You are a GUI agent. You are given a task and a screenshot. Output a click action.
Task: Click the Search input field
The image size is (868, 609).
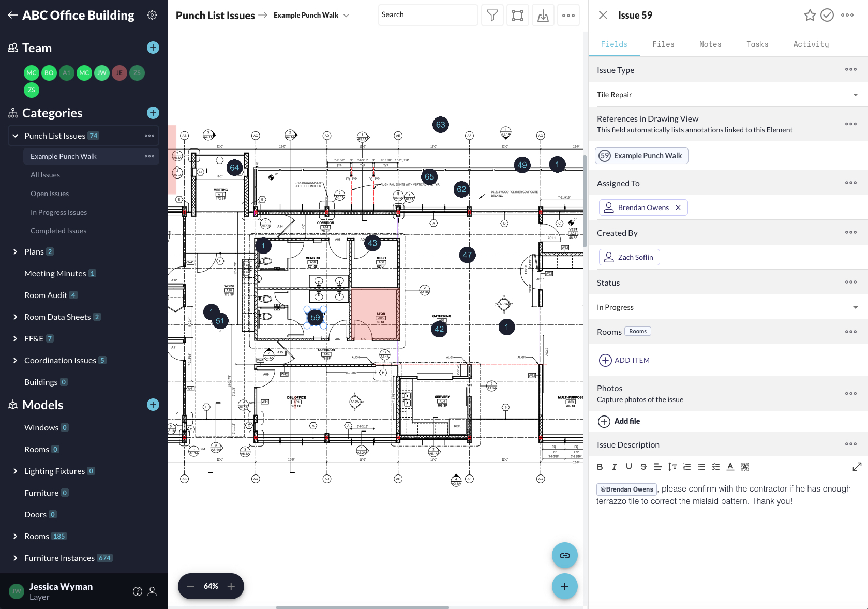tap(428, 15)
